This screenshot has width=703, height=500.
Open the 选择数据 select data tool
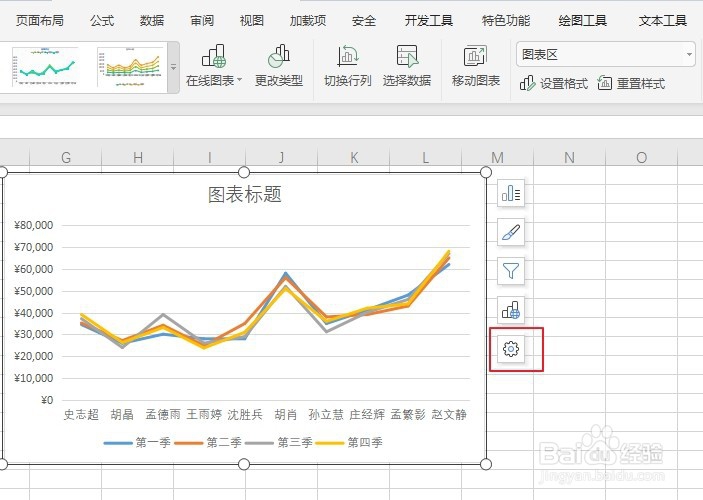point(407,65)
